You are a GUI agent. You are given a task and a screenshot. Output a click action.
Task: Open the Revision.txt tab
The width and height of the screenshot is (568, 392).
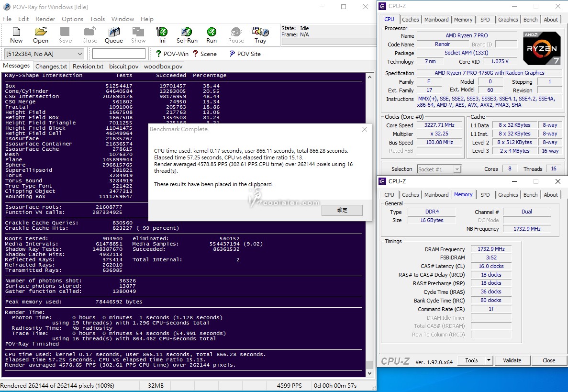(88, 67)
